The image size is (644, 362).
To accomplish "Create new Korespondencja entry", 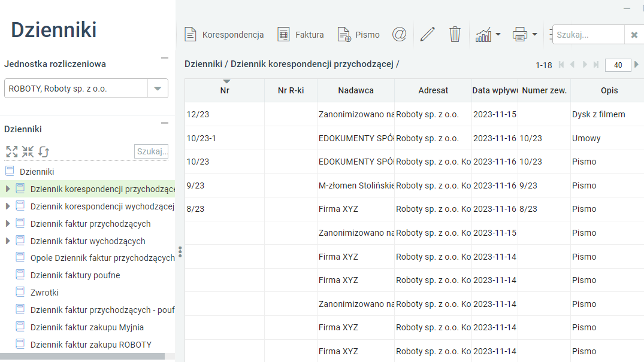I will point(224,35).
